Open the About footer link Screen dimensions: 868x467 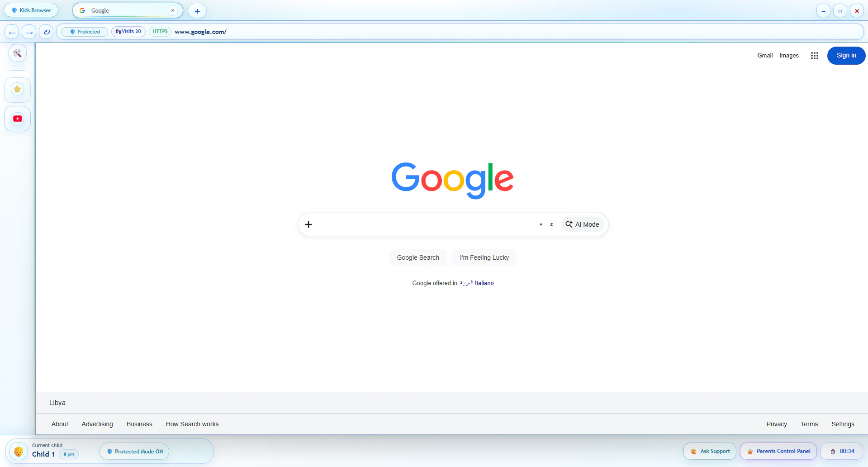60,424
